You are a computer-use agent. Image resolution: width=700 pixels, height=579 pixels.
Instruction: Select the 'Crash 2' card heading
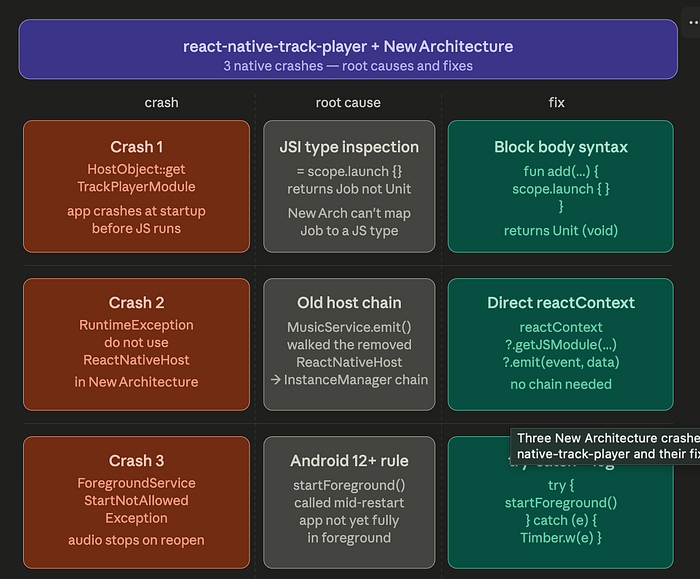pos(137,303)
